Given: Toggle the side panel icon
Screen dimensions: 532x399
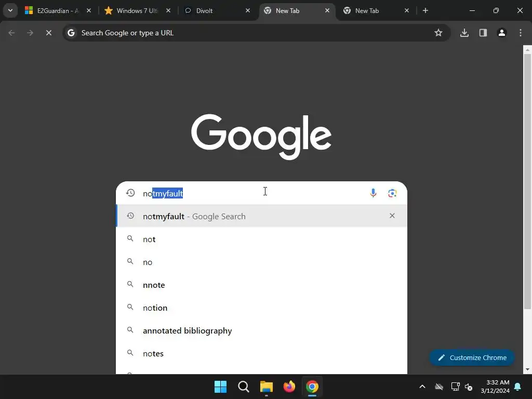Looking at the screenshot, I should [x=483, y=33].
